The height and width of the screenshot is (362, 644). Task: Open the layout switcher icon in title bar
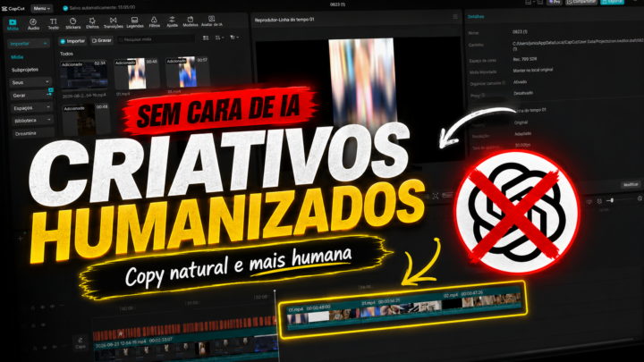529,2
